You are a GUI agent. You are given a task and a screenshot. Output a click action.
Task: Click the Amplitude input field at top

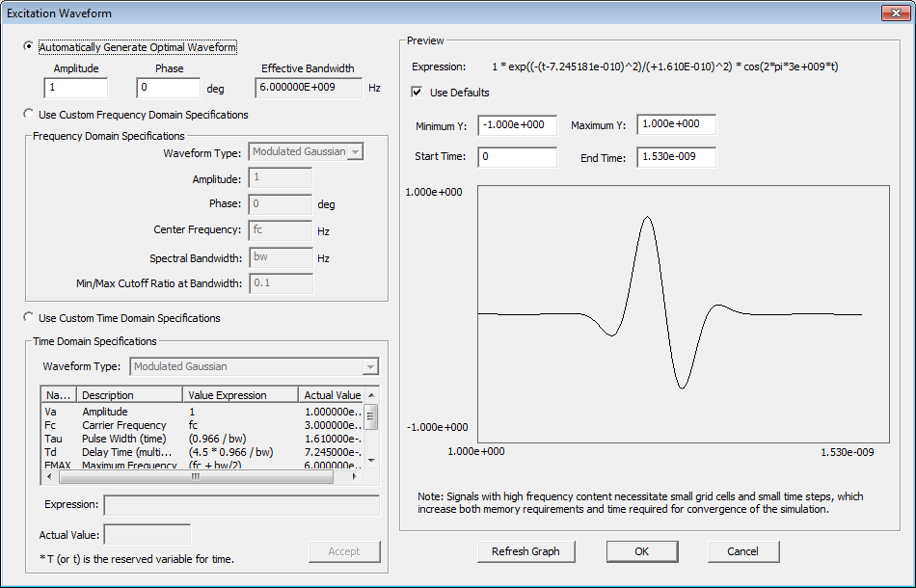(75, 89)
